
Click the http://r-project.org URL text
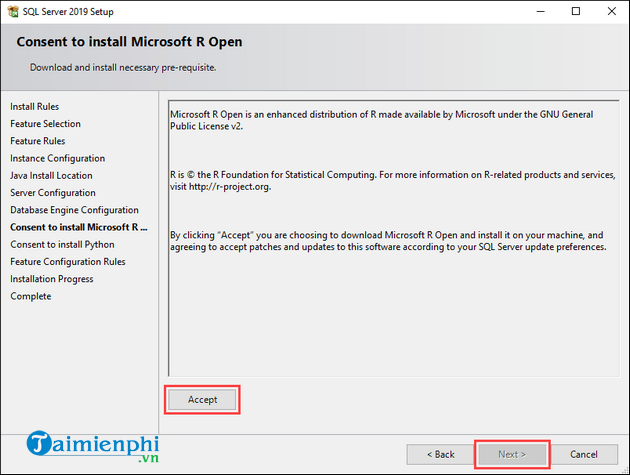(x=229, y=187)
